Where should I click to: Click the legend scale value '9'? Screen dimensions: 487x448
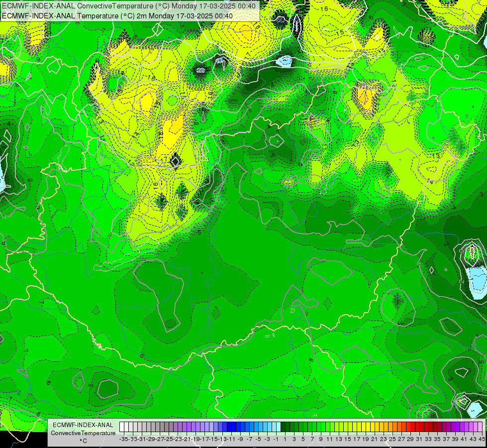321,439
